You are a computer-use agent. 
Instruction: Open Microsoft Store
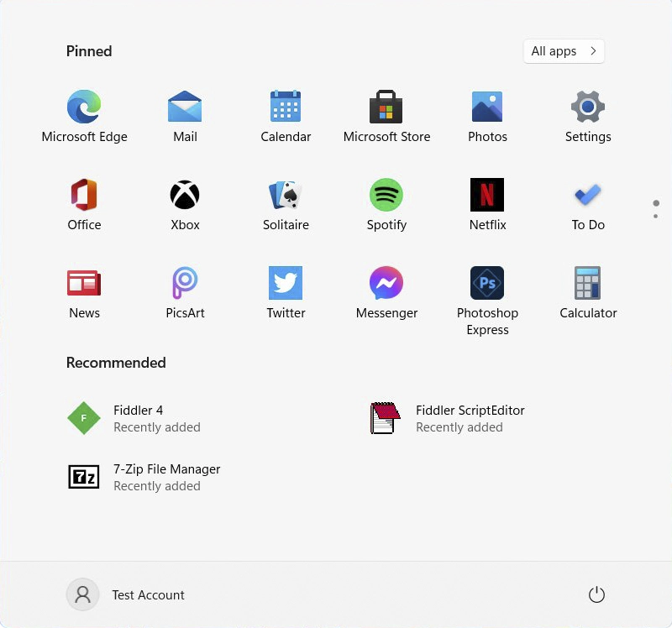(x=386, y=107)
